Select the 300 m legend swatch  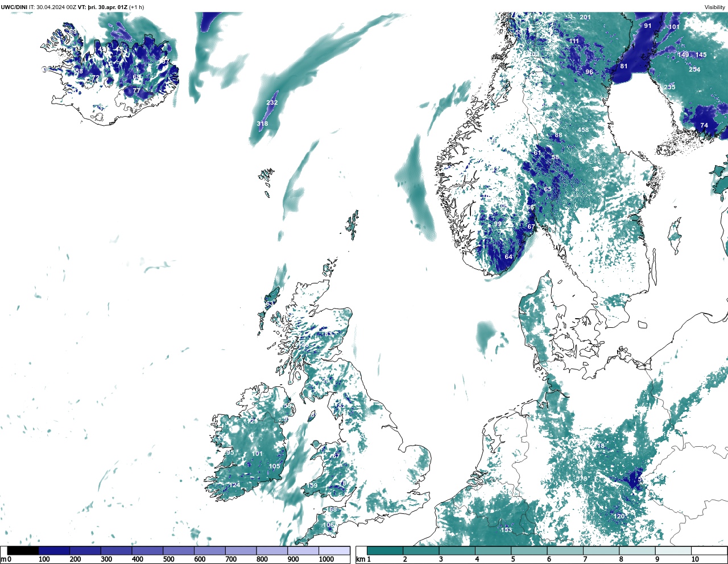tap(116, 550)
